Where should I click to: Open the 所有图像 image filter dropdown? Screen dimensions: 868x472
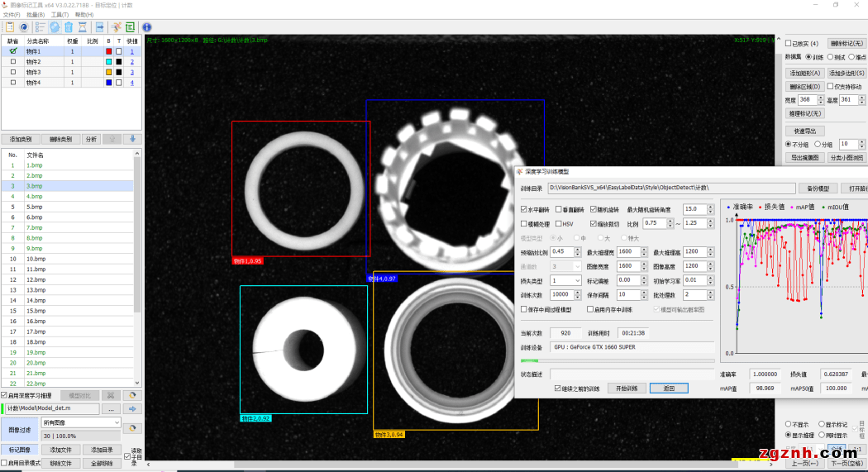pos(81,422)
